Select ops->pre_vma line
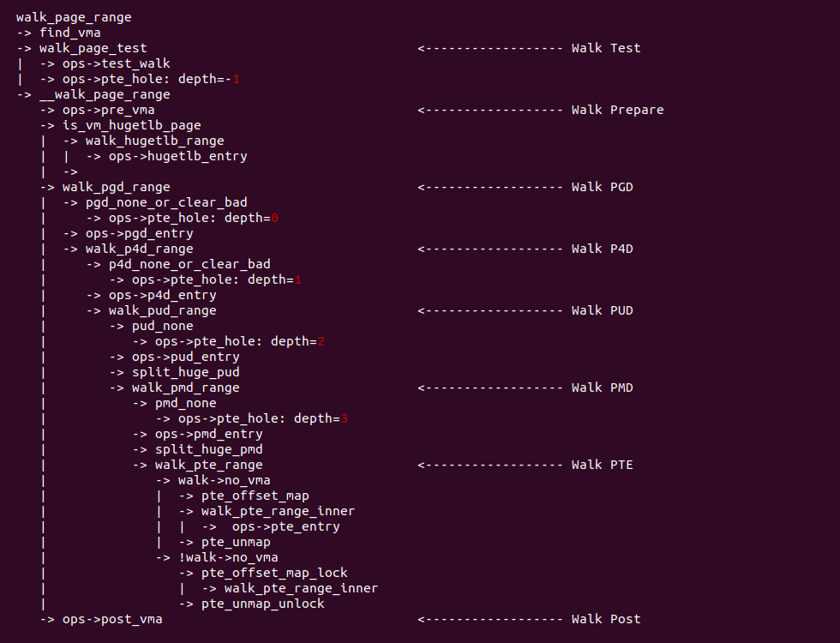This screenshot has height=643, width=840. tap(108, 110)
